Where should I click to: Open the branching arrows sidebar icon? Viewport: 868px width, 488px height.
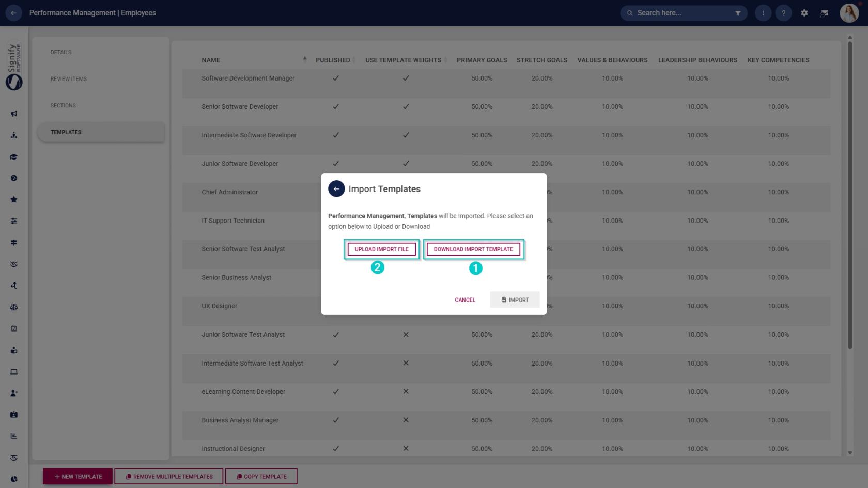[14, 286]
